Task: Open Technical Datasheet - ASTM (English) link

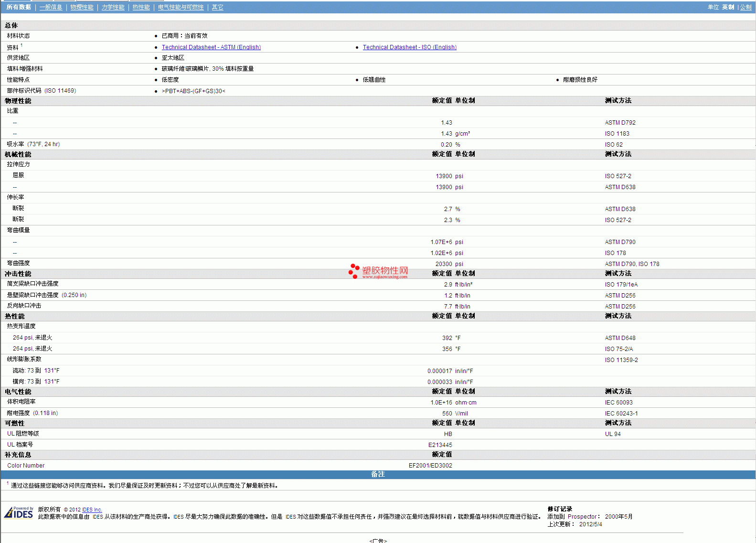Action: click(x=211, y=47)
